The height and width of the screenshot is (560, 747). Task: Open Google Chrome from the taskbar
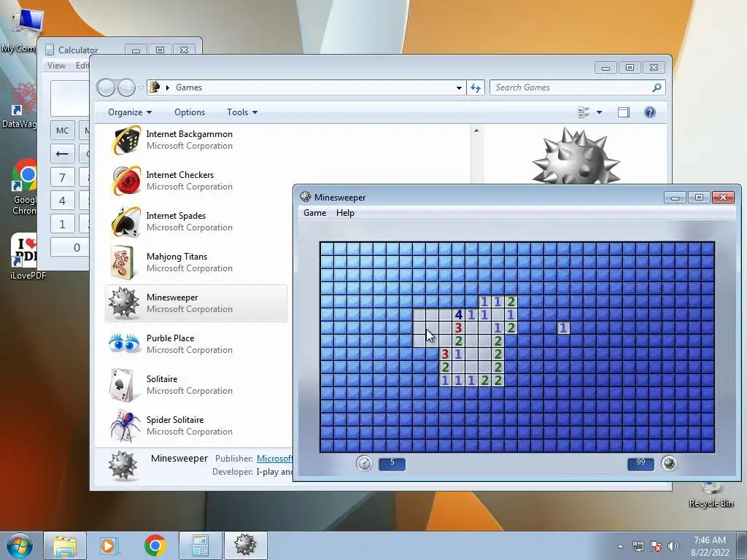pos(155,545)
